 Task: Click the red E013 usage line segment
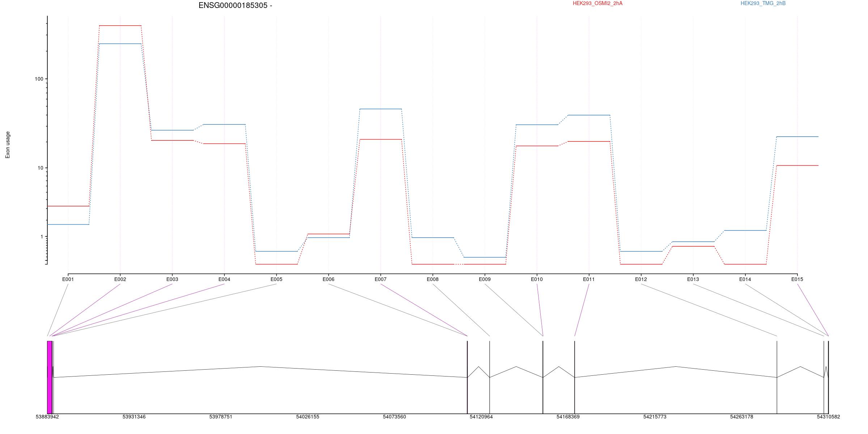coord(693,246)
